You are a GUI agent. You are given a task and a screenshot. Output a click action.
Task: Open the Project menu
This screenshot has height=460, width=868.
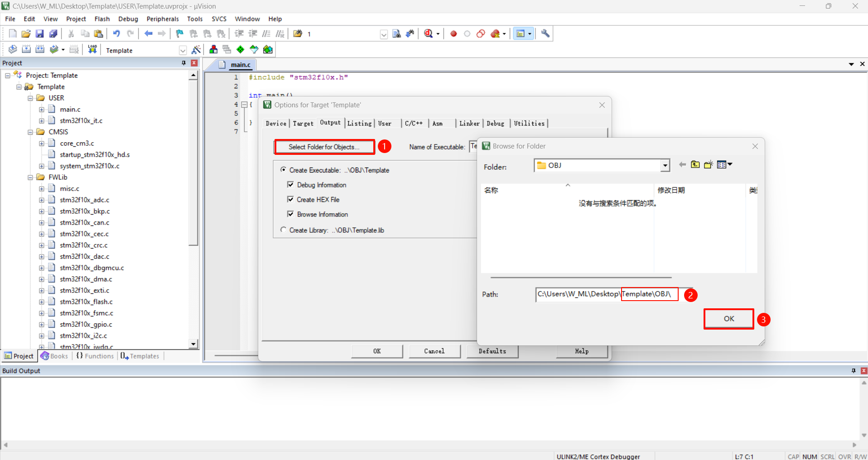(x=76, y=19)
